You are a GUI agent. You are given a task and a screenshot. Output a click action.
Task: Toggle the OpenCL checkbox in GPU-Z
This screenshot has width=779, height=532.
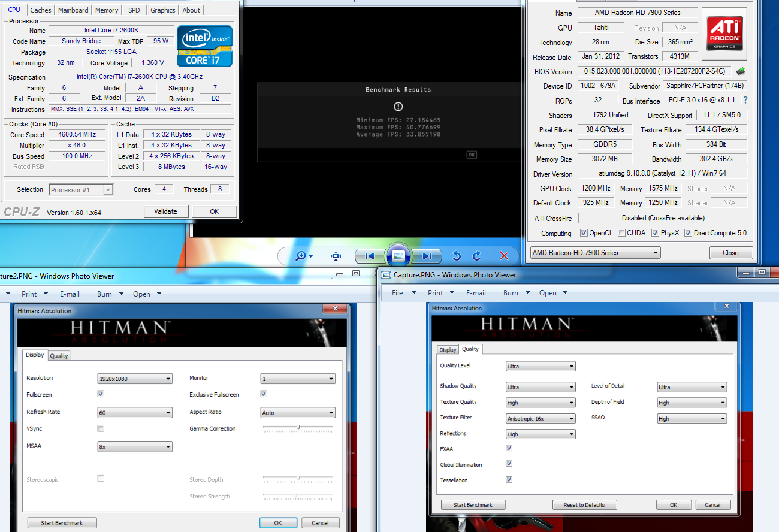point(584,233)
